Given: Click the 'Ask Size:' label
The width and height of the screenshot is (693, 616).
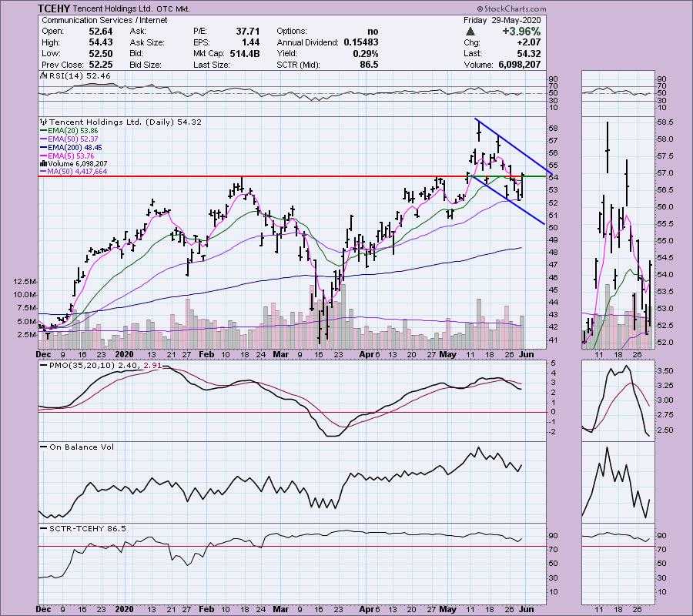Looking at the screenshot, I should (147, 42).
